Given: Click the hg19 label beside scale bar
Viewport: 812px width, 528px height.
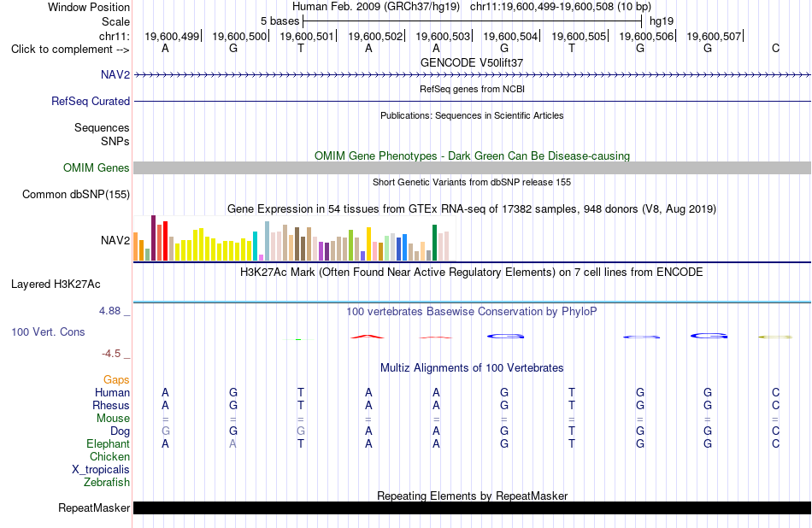Looking at the screenshot, I should tap(662, 21).
